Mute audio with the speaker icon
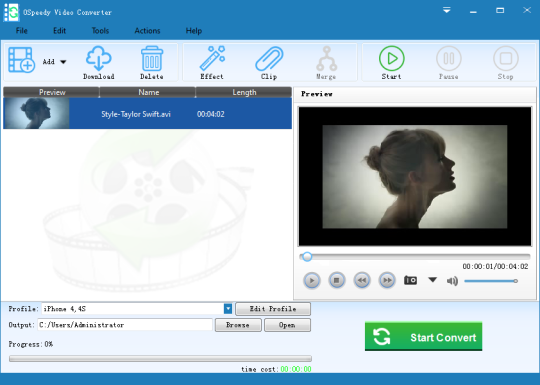The height and width of the screenshot is (385, 540). [452, 281]
